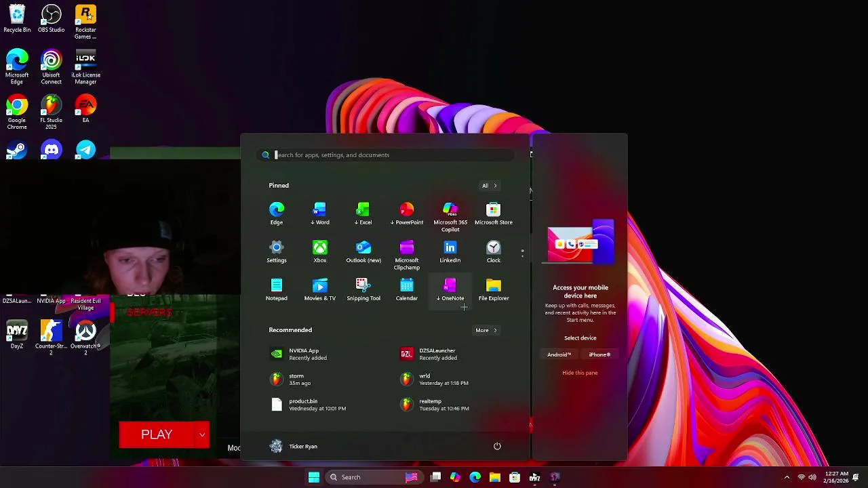Open volume speaker tray icon
Image resolution: width=868 pixels, height=488 pixels.
click(x=812, y=477)
